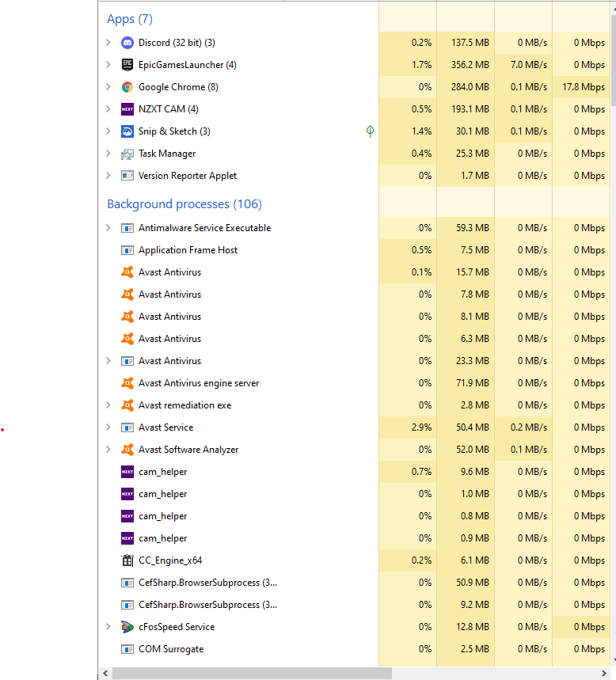Click the Avast Software Analyzer icon
Image resolution: width=616 pixels, height=680 pixels.
[x=127, y=450]
